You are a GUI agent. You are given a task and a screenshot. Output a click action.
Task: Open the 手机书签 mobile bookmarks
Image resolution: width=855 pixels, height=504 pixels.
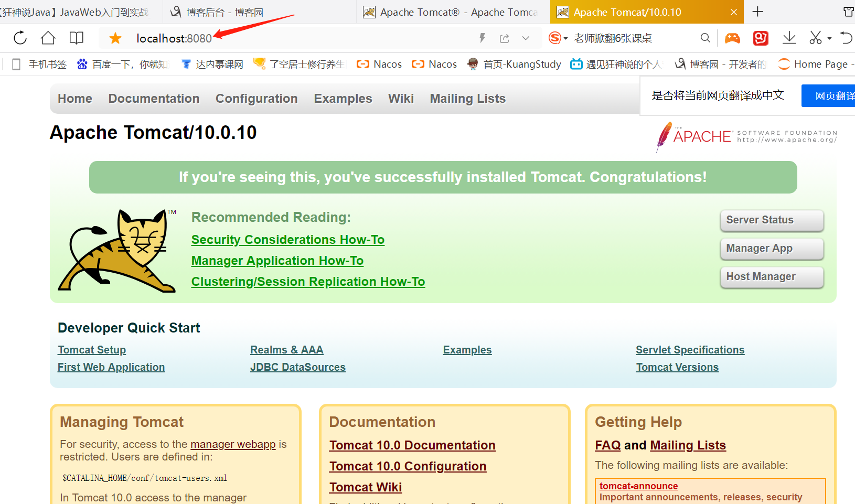[x=39, y=64]
